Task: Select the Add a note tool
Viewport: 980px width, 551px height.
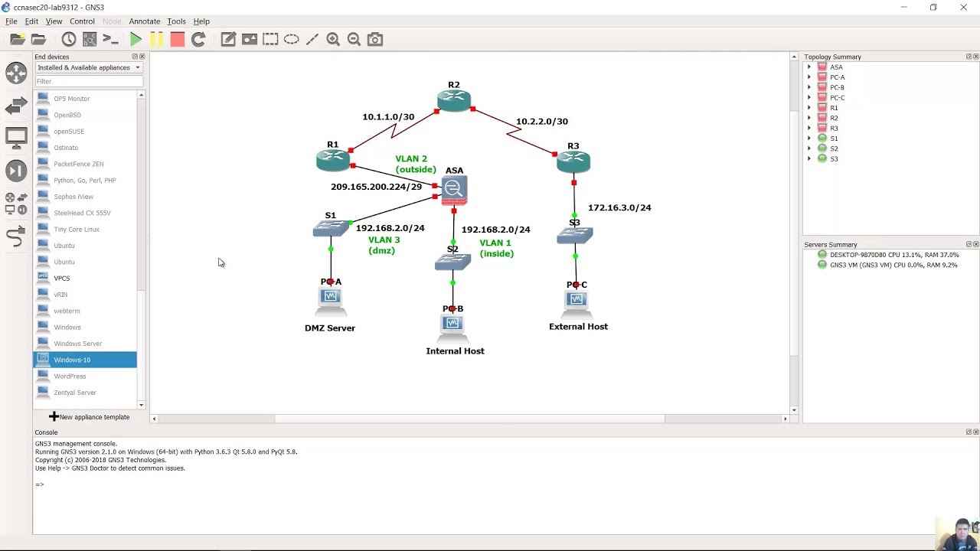Action: point(228,39)
